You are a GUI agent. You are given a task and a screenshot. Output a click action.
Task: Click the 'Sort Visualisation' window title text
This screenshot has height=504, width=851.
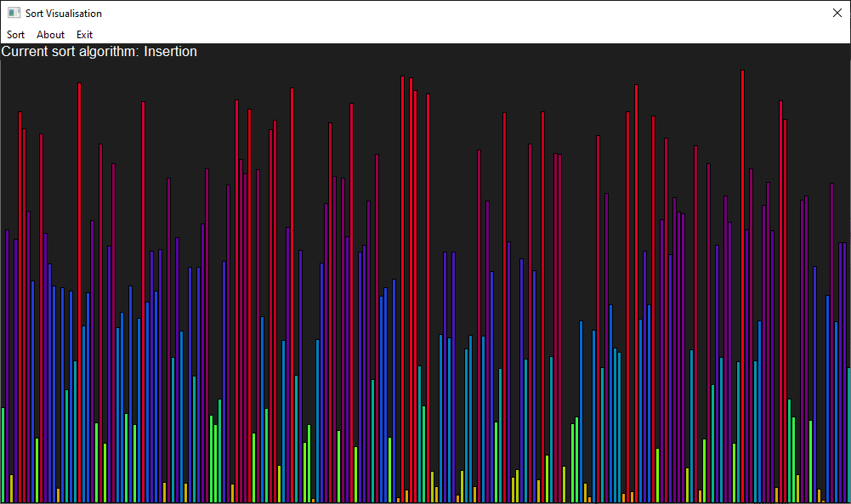(x=64, y=14)
